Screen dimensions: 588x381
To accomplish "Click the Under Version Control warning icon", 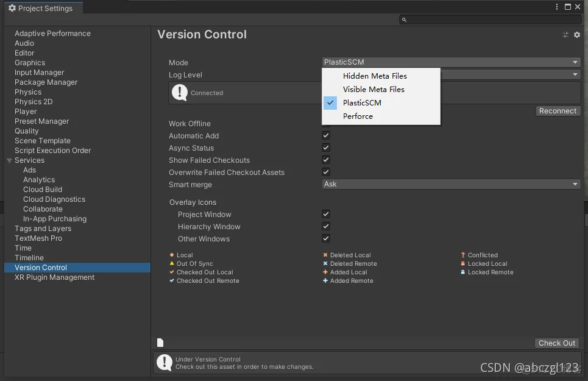I will pos(165,363).
